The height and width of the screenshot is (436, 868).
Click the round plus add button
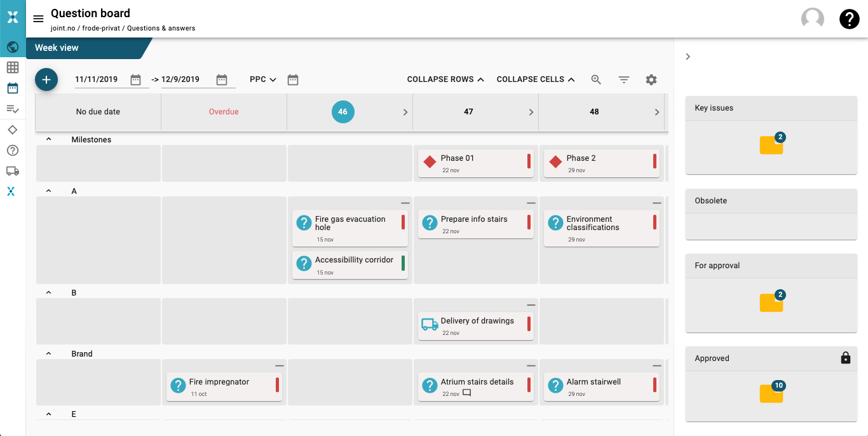pyautogui.click(x=46, y=79)
